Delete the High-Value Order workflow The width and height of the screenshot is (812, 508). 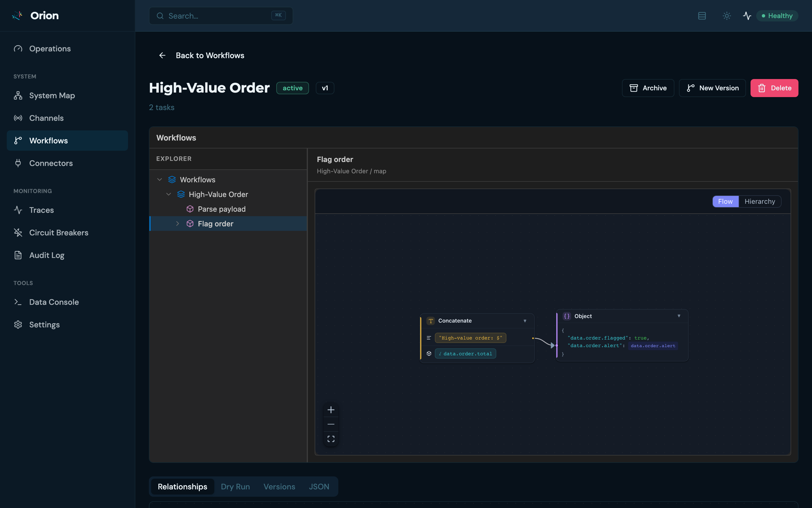tap(774, 88)
